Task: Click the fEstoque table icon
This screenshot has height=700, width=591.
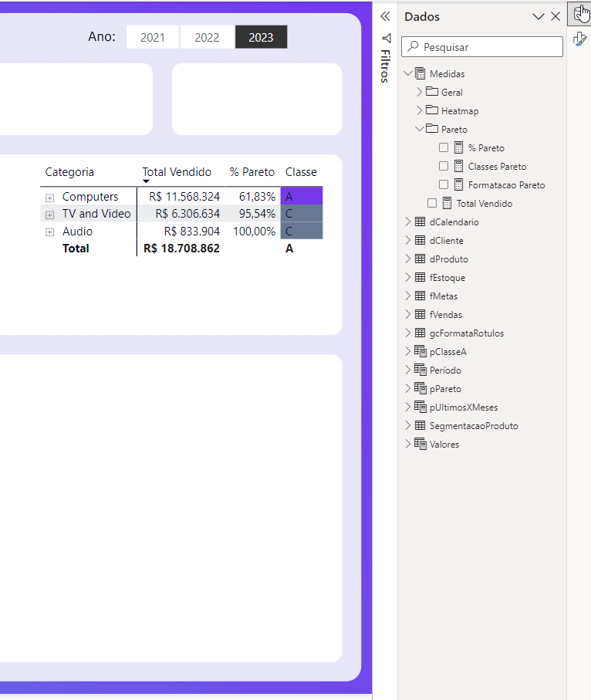Action: [x=420, y=277]
